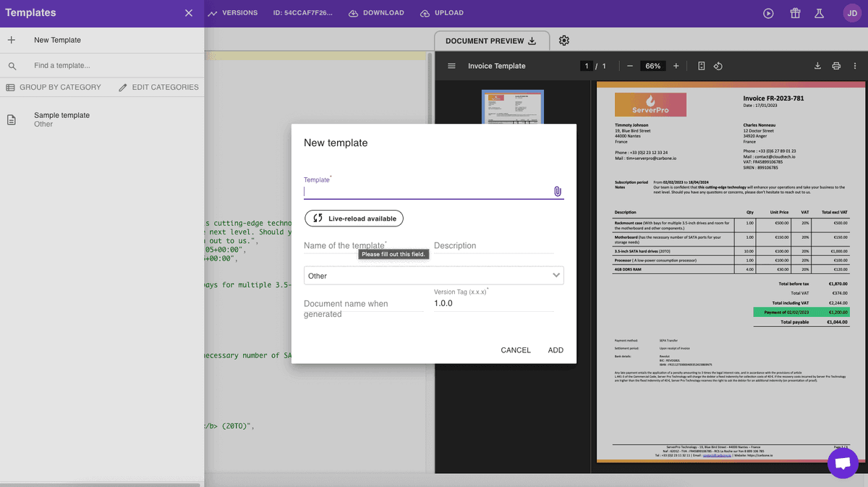Screen dimensions: 868x487
Task: Toggle fit-to-page in the PDF viewer
Action: click(x=700, y=66)
